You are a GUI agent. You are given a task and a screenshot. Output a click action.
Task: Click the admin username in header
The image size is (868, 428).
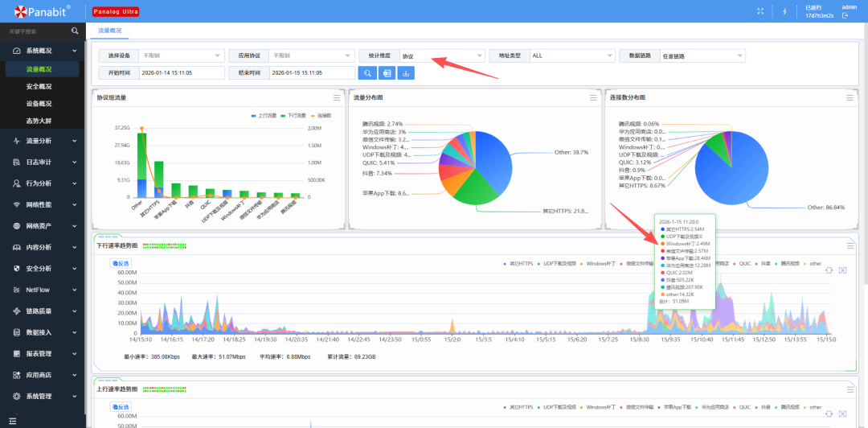point(850,6)
